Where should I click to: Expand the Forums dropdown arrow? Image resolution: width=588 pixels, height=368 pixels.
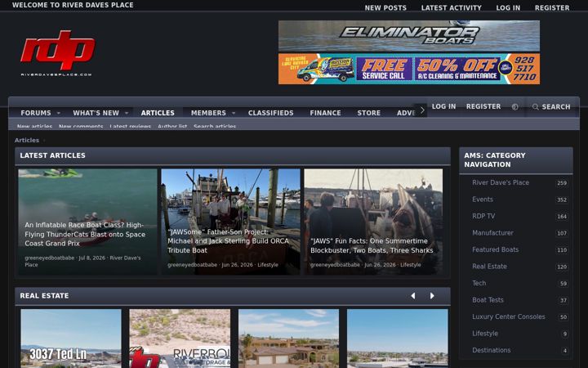tap(59, 113)
